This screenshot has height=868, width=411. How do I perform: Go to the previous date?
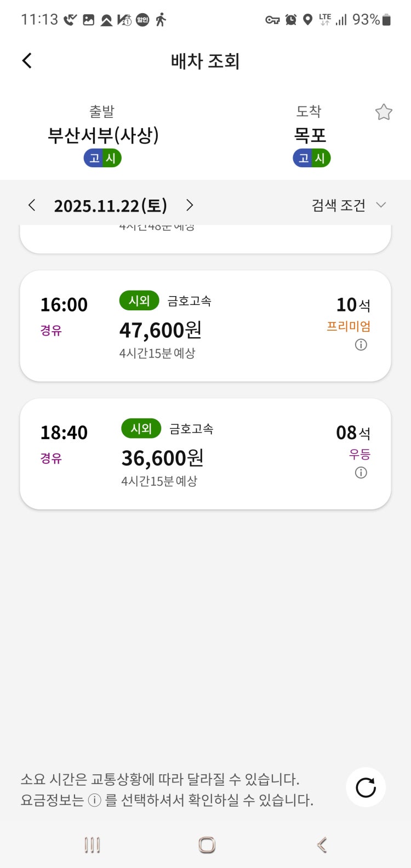click(x=32, y=205)
